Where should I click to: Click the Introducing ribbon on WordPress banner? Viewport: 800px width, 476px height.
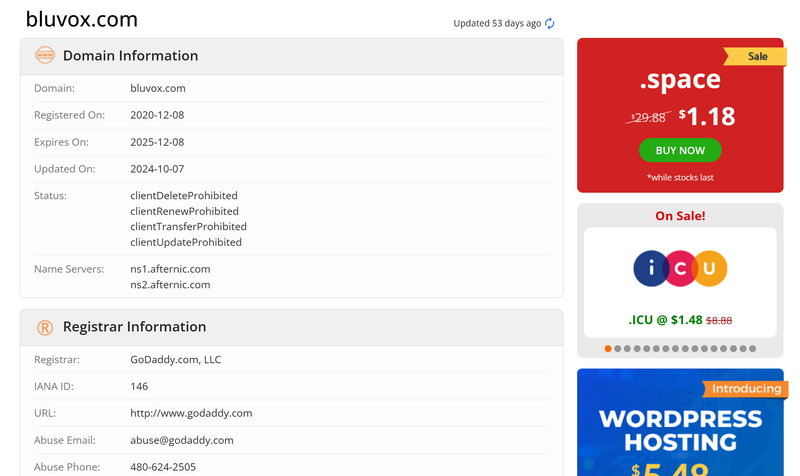pos(746,389)
